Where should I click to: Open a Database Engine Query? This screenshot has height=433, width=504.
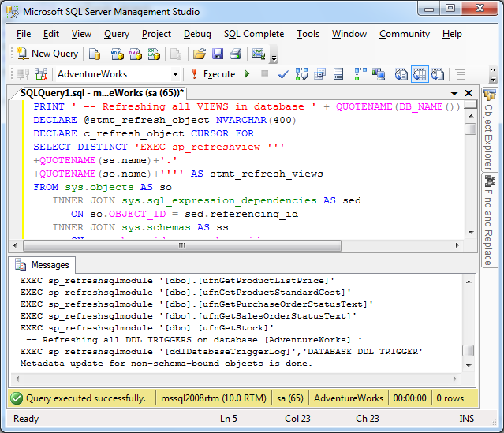tap(95, 54)
